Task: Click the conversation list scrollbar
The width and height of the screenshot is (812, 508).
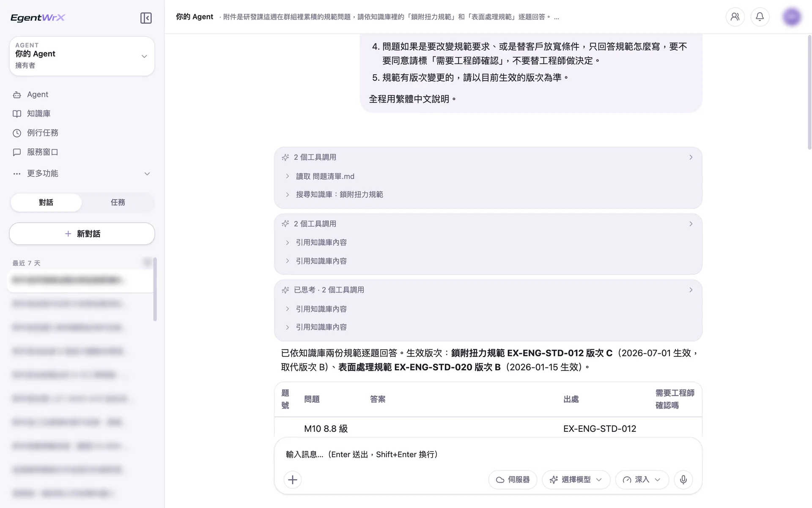Action: [x=155, y=289]
